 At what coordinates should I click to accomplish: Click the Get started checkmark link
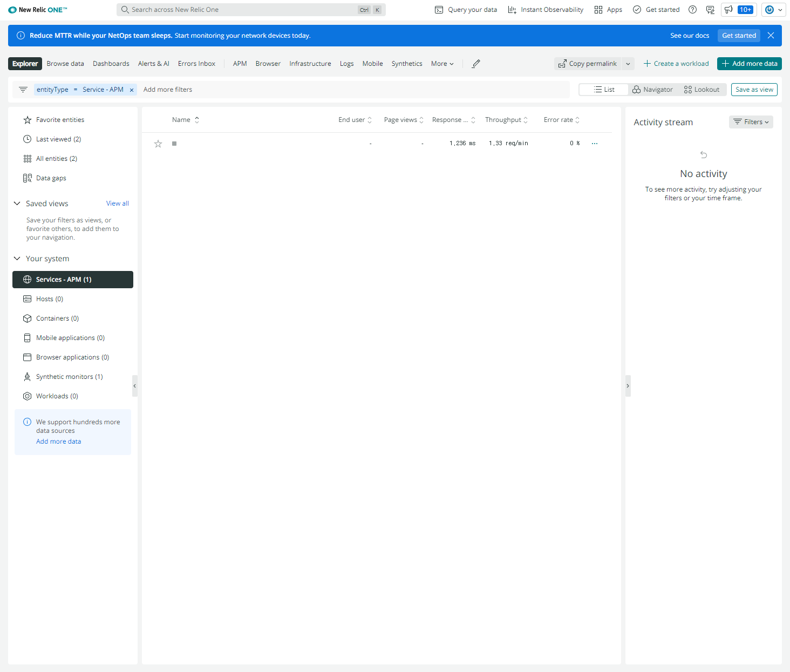[656, 10]
